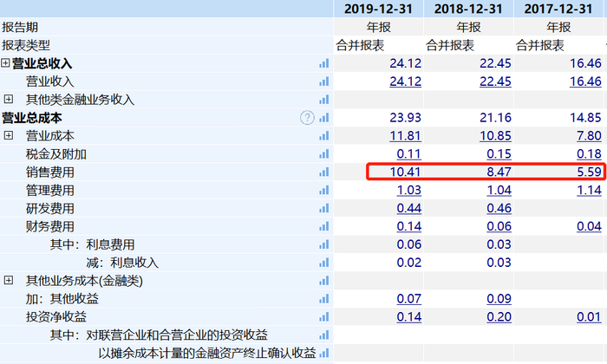Open chart icon for 管理费用 row
607x364 pixels.
(x=324, y=191)
